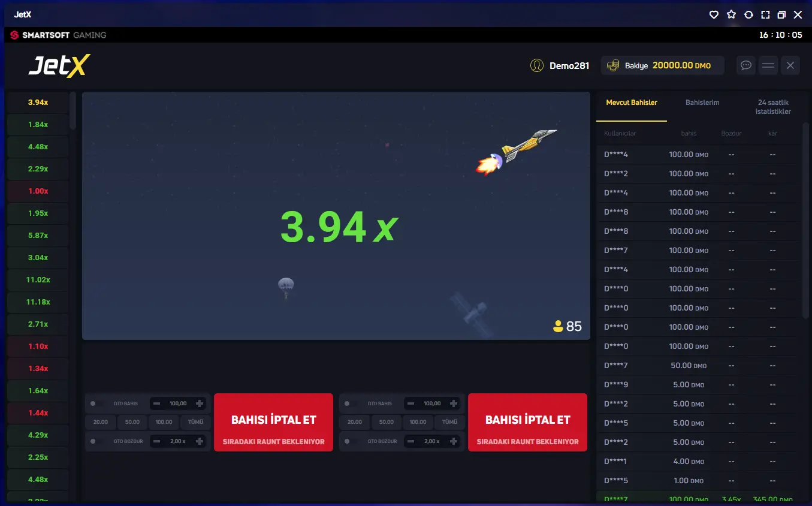Select 50.00 quick bet in right panel

pos(387,422)
